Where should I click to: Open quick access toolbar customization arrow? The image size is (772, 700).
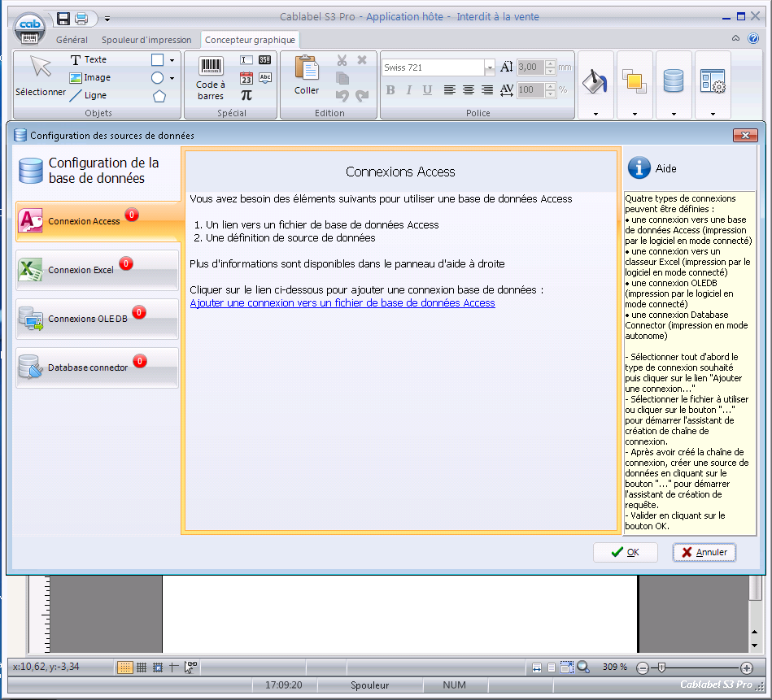tap(107, 20)
